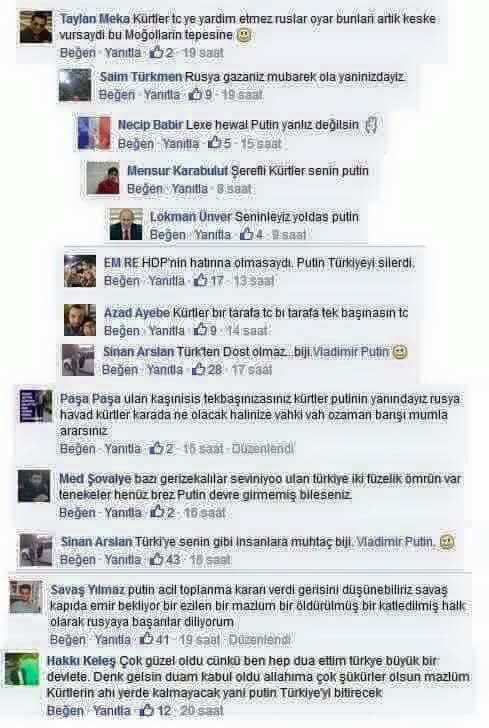The height and width of the screenshot is (728, 489).
Task: Click Yanıtla under Savaş Yılmaz's comment
Action: [x=112, y=639]
